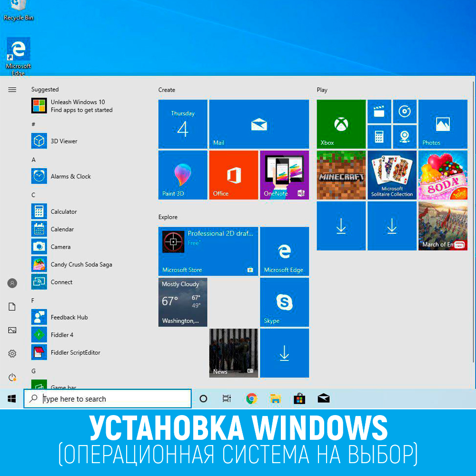Open Cortana circle on taskbar
The height and width of the screenshot is (476, 476).
click(x=203, y=398)
